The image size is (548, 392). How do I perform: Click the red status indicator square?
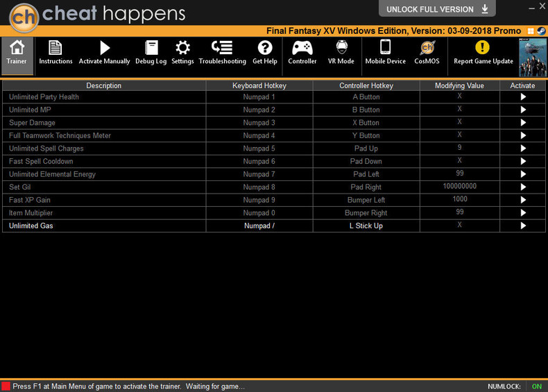pyautogui.click(x=6, y=386)
